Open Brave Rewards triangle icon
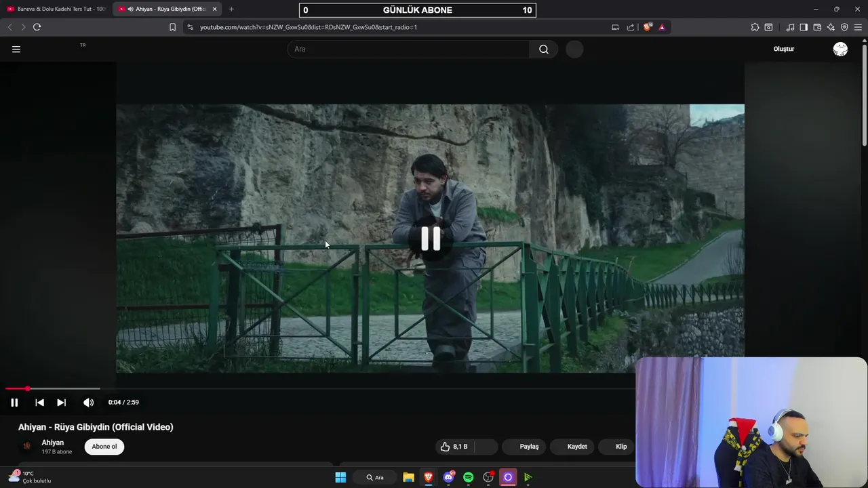The height and width of the screenshot is (488, 868). (x=662, y=27)
